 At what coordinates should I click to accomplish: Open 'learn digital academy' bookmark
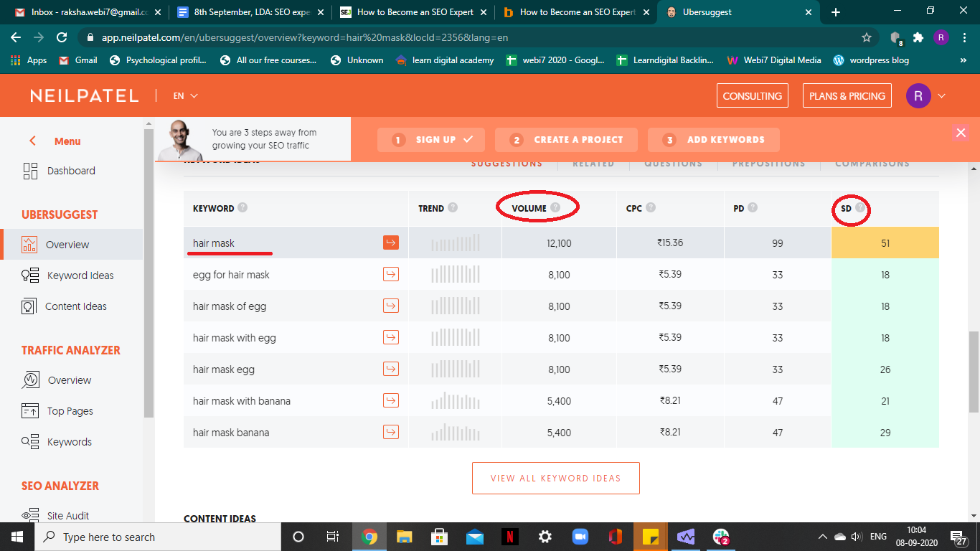[x=445, y=60]
